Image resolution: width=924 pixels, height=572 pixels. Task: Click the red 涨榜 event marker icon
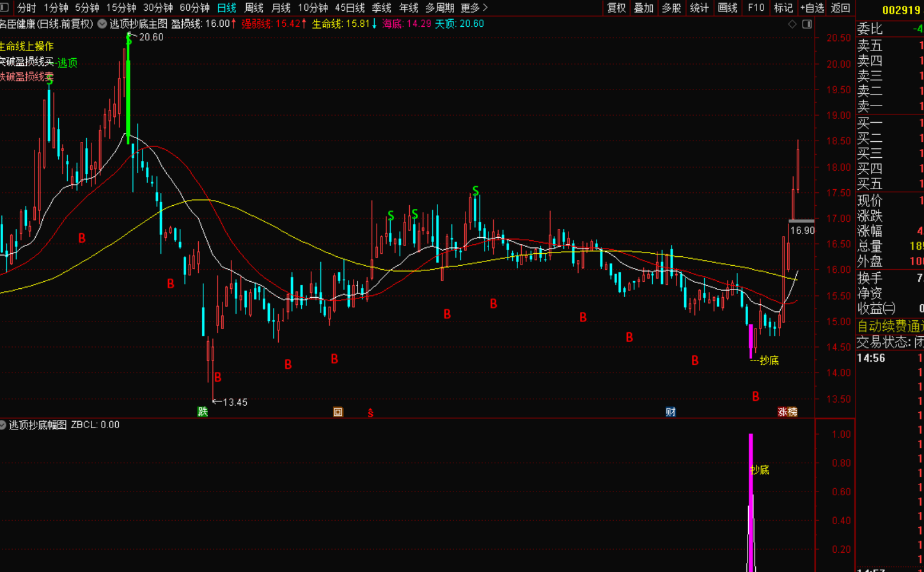[x=787, y=412]
